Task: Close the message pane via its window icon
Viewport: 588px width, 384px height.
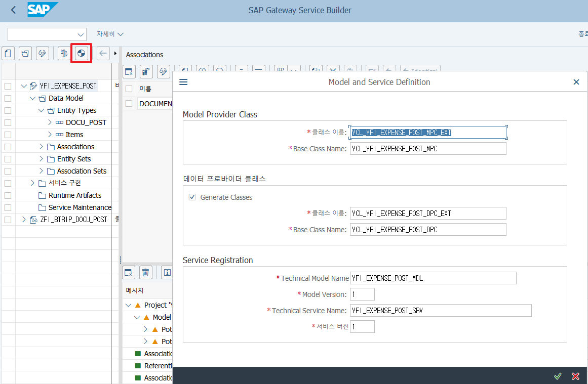Action: [x=129, y=272]
